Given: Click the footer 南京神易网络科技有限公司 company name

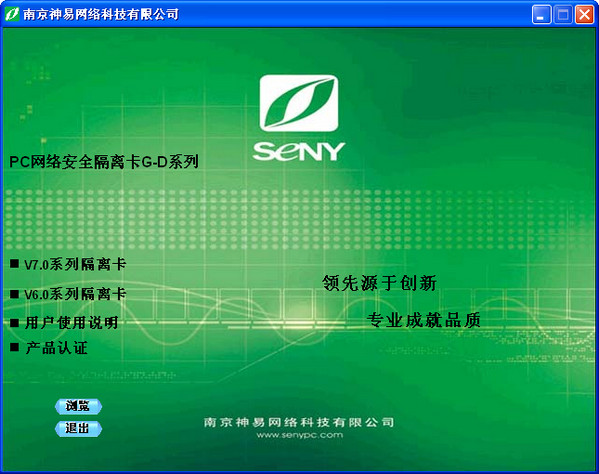Looking at the screenshot, I should [299, 422].
